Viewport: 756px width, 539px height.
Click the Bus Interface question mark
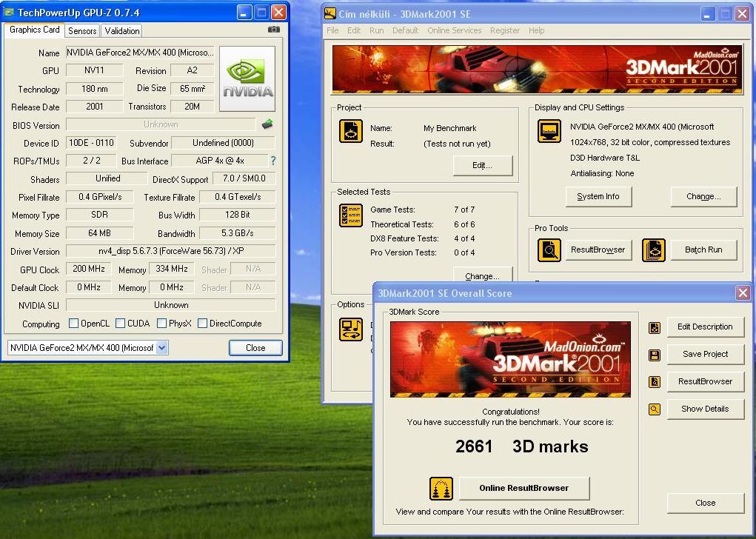(x=273, y=161)
